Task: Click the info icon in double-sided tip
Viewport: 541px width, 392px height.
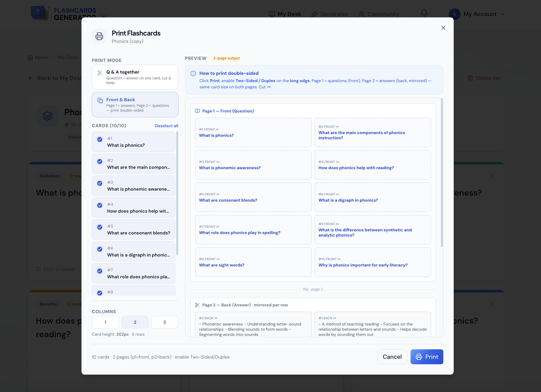Action: click(193, 74)
